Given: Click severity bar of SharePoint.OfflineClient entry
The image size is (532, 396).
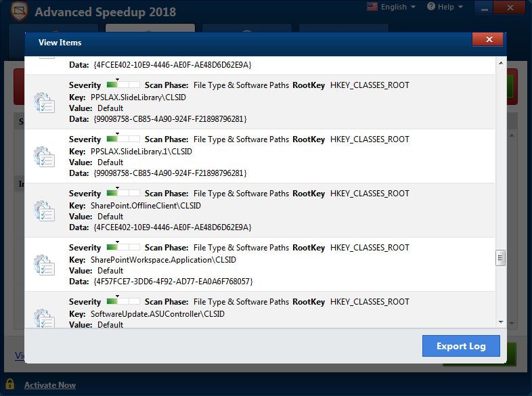Looking at the screenshot, I should [123, 194].
